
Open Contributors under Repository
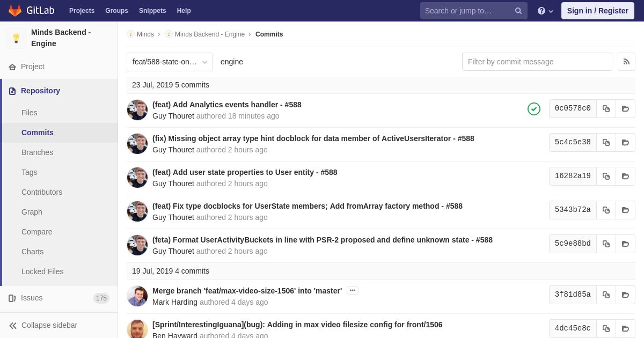(42, 192)
